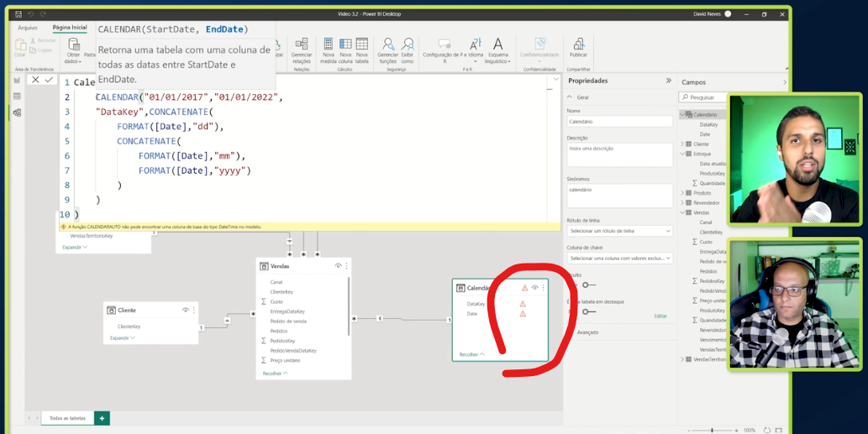Open the Coluna de chave dropdown
Screen dimensions: 868x434
pyautogui.click(x=620, y=259)
